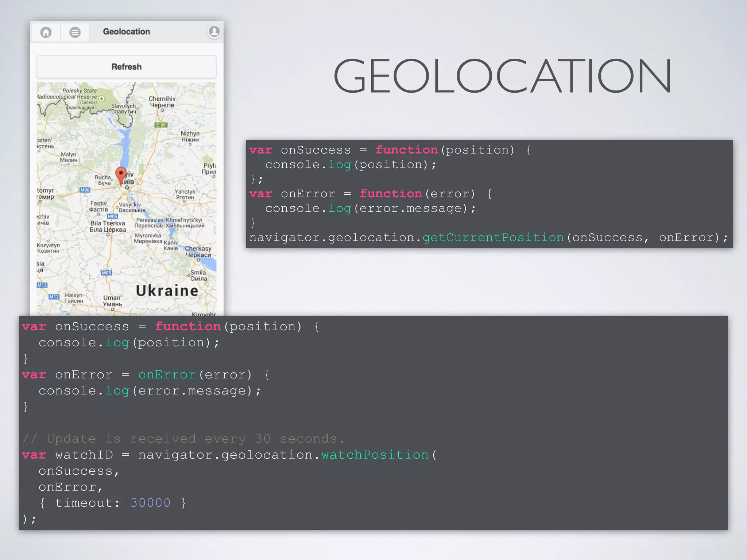Click getCurrentPosition in upper code block
This screenshot has height=560, width=747.
pos(493,237)
